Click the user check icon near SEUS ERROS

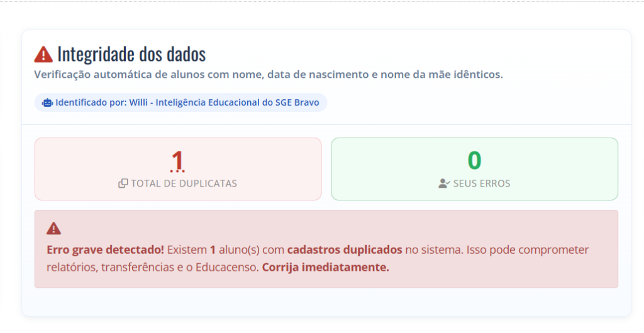pyautogui.click(x=444, y=183)
